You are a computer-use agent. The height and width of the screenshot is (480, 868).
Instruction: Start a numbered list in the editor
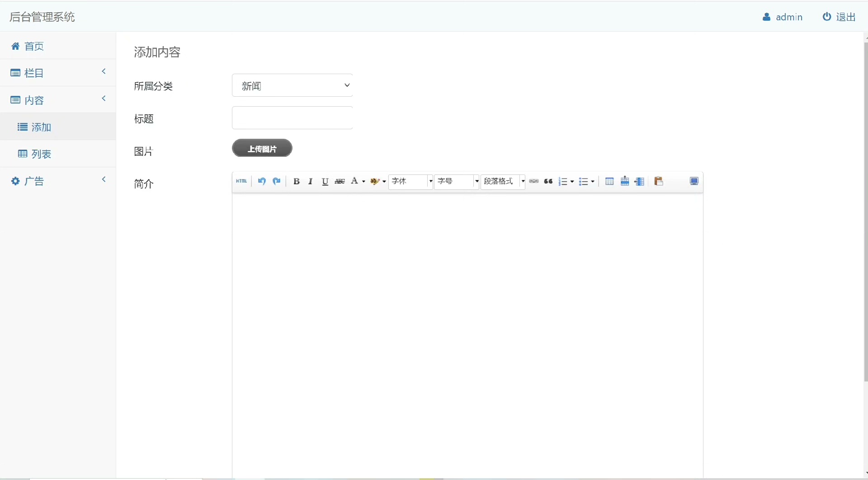click(563, 181)
